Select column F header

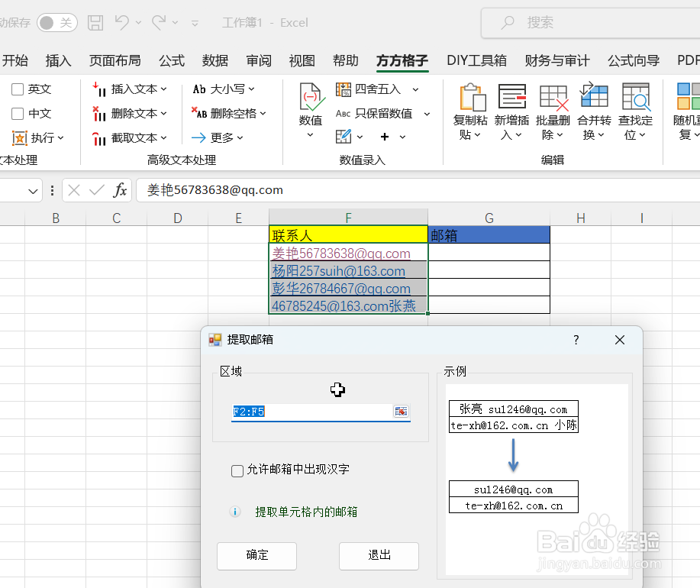click(x=348, y=218)
